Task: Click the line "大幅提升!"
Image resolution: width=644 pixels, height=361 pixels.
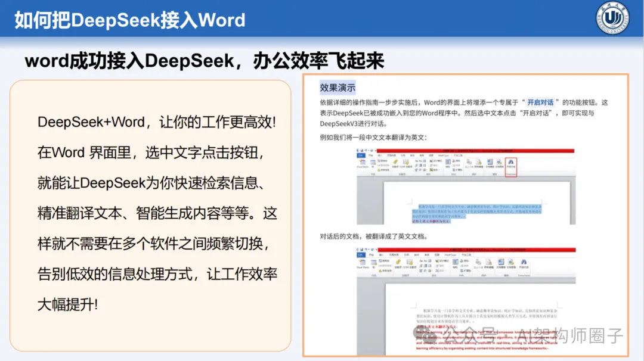Action: coord(68,305)
